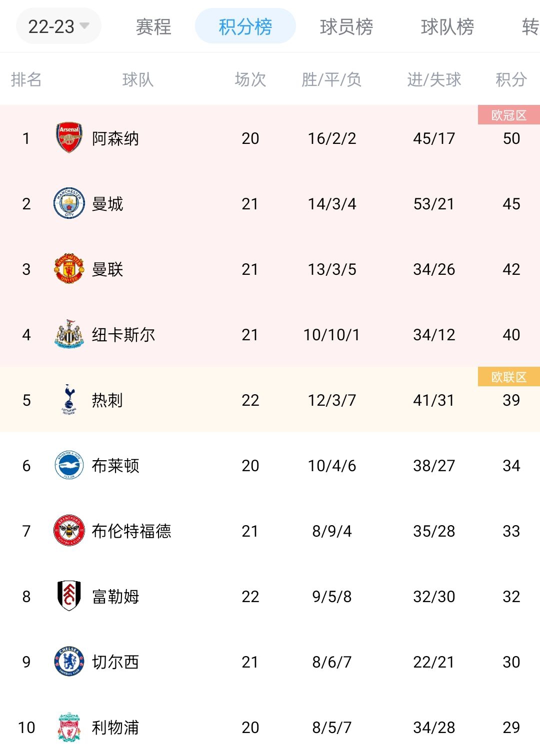Switch to the 赛程 tab
The height and width of the screenshot is (756, 540).
pos(153,26)
